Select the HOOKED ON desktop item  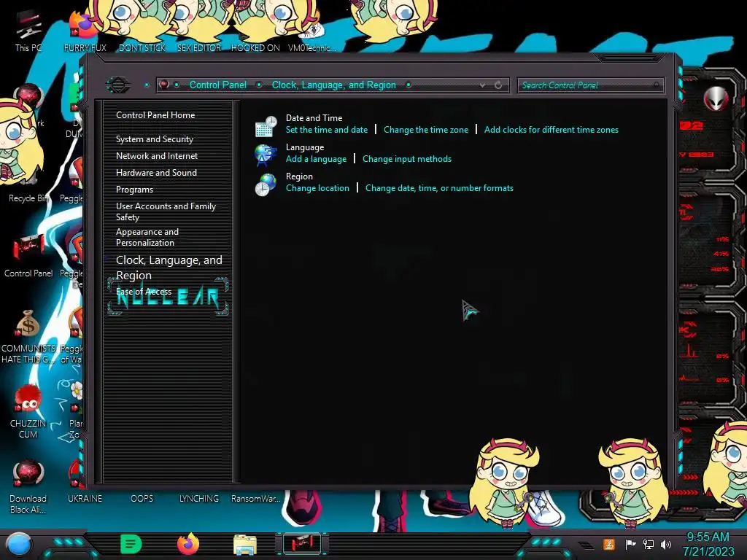[256, 47]
